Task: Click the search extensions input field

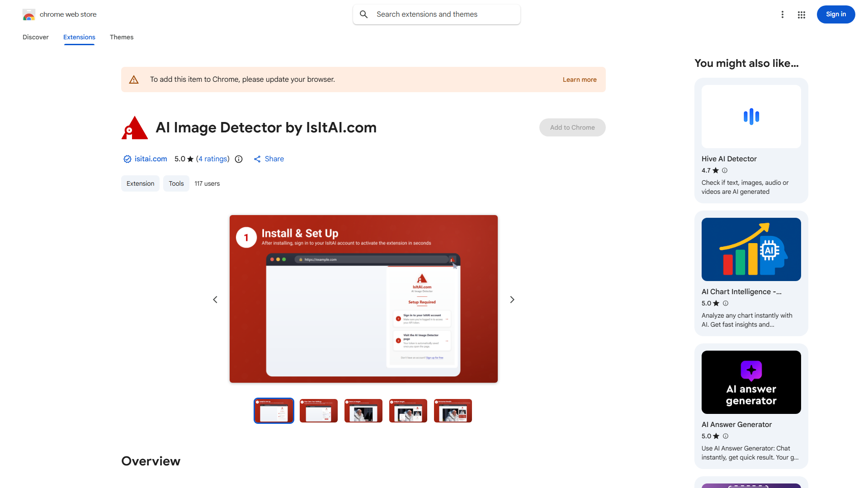Action: point(436,14)
